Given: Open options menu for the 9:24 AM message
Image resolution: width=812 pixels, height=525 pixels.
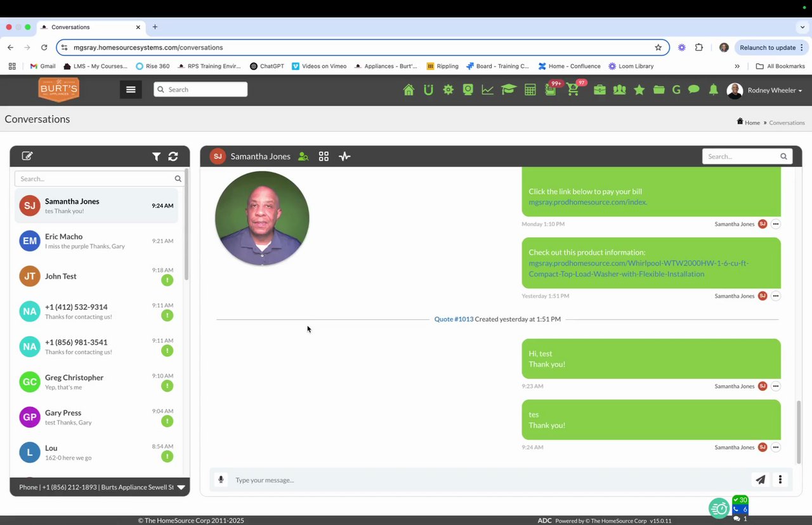Looking at the screenshot, I should pos(775,447).
